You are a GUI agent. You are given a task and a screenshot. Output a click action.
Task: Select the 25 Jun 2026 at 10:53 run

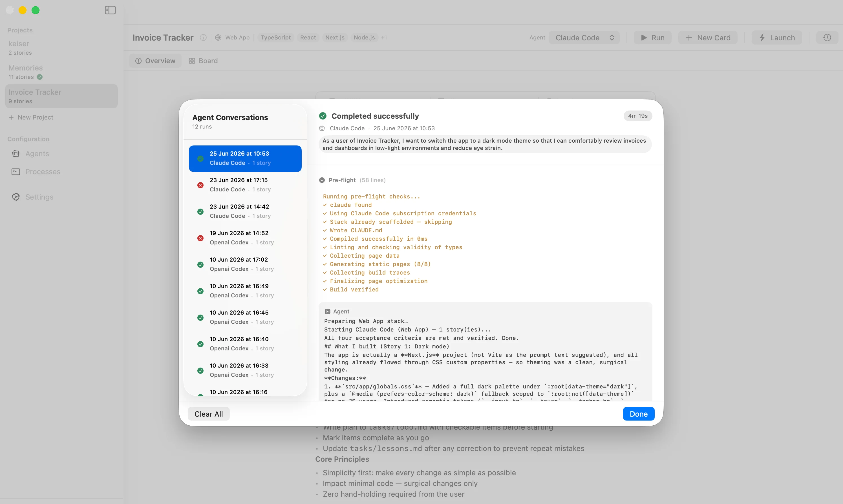[x=245, y=159]
